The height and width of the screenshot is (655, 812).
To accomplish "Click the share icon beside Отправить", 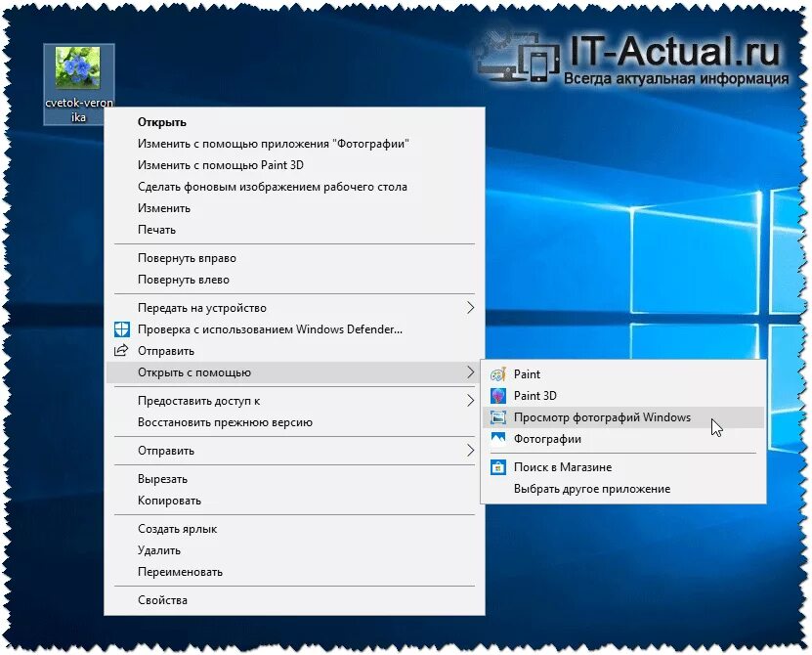I will click(x=121, y=350).
